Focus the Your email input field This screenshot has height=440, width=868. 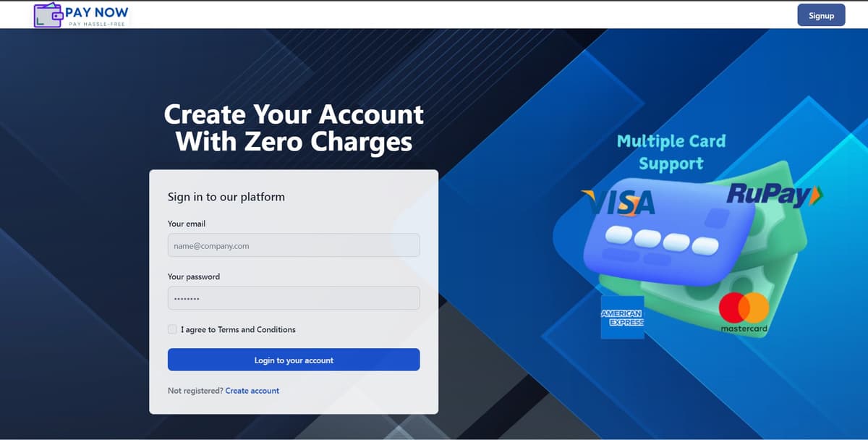pos(294,245)
